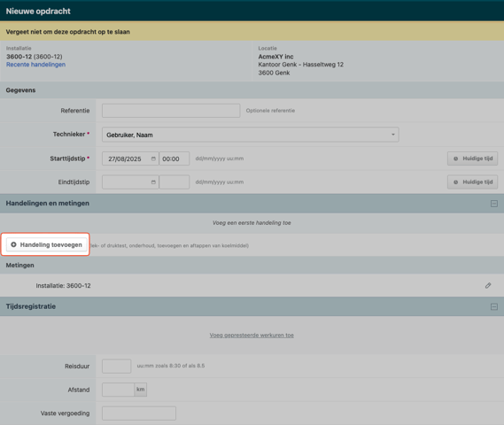Open the Recente handelingen link
The width and height of the screenshot is (504, 425).
pyautogui.click(x=35, y=65)
